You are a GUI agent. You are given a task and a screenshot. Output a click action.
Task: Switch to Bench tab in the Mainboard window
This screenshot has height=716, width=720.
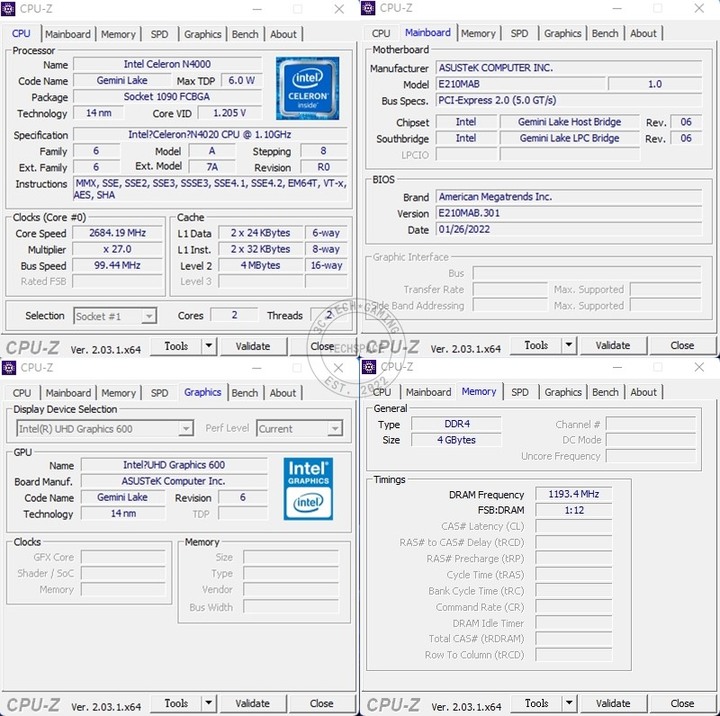click(605, 34)
